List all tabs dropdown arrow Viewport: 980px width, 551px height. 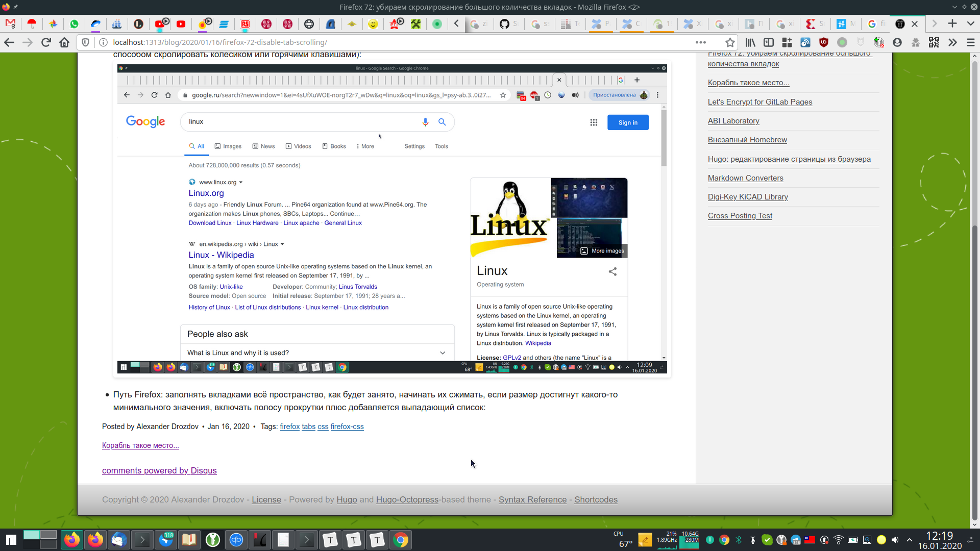click(x=971, y=23)
